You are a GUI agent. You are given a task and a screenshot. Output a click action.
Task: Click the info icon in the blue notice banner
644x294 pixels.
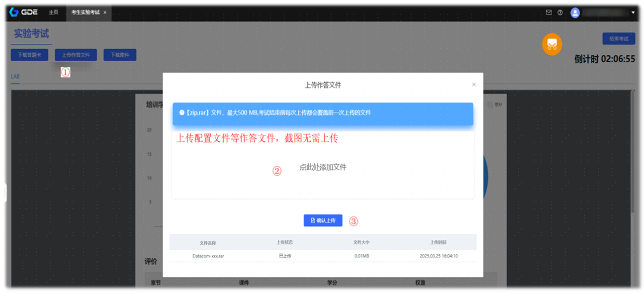pyautogui.click(x=182, y=112)
